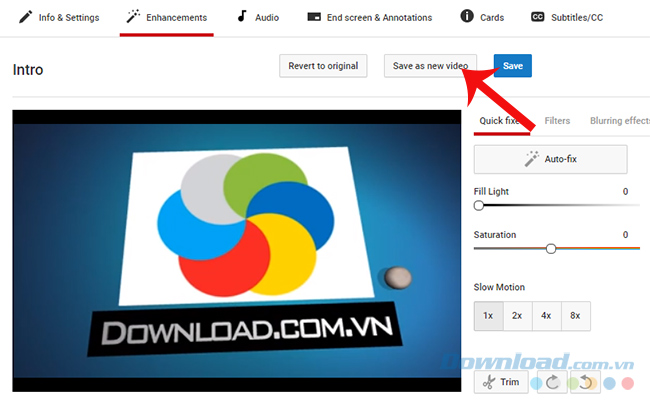The height and width of the screenshot is (406, 650).
Task: Go to the Cards tab
Action: tap(481, 17)
